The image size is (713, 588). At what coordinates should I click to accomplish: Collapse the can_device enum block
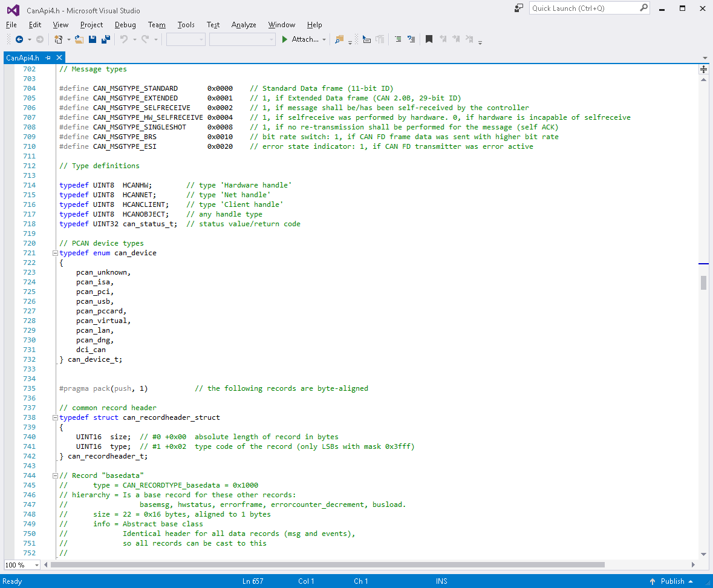click(55, 253)
